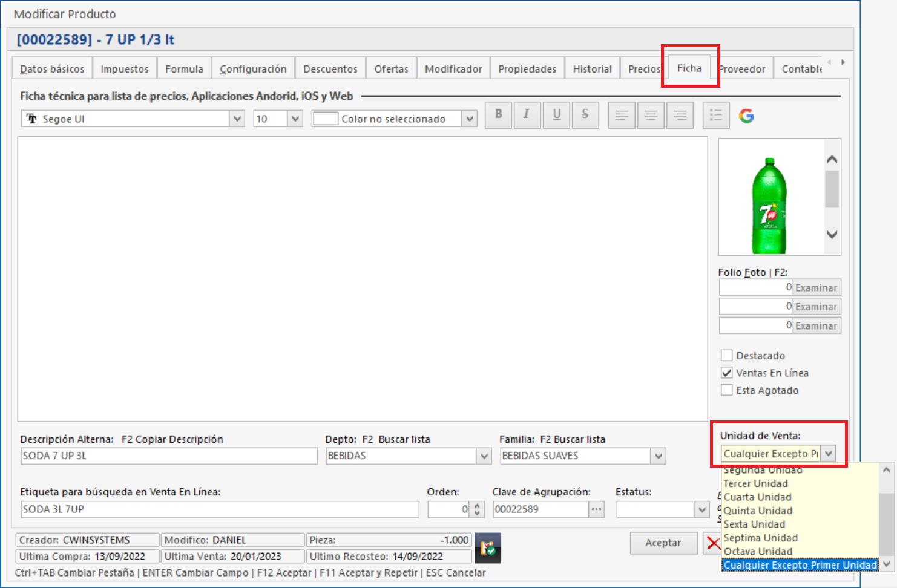Screen dimensions: 897x588
Task: Expand the Depto BEBIDAS dropdown
Action: 484,456
